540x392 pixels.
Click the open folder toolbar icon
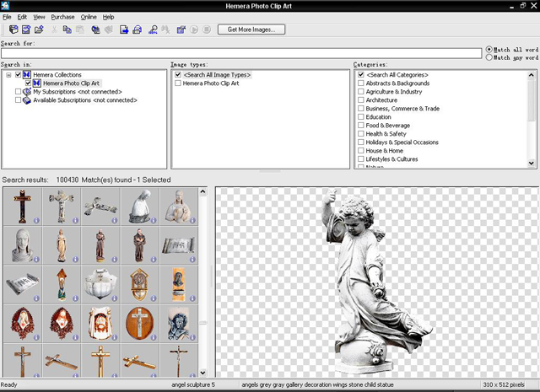(x=39, y=30)
